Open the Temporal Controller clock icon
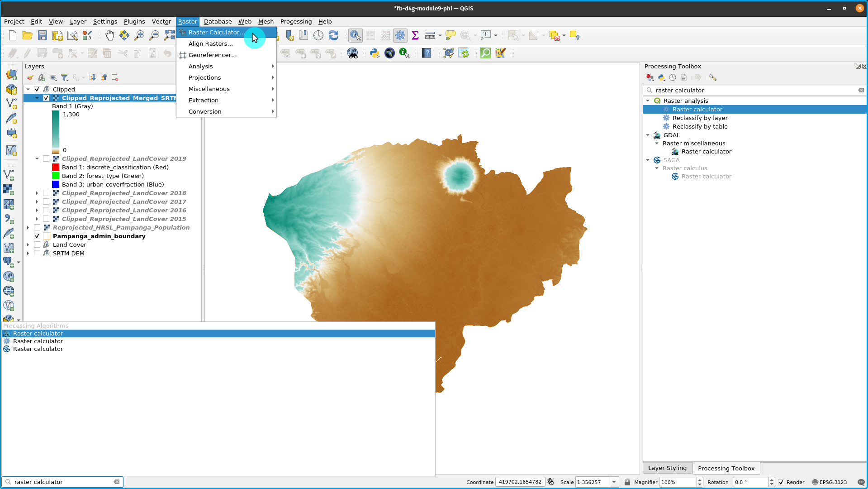The width and height of the screenshot is (868, 489). coord(318,35)
